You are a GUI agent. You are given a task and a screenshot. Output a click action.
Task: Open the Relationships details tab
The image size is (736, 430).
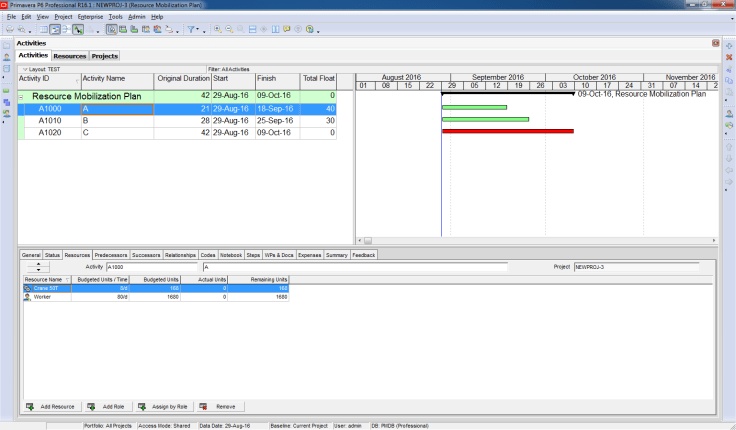(180, 255)
